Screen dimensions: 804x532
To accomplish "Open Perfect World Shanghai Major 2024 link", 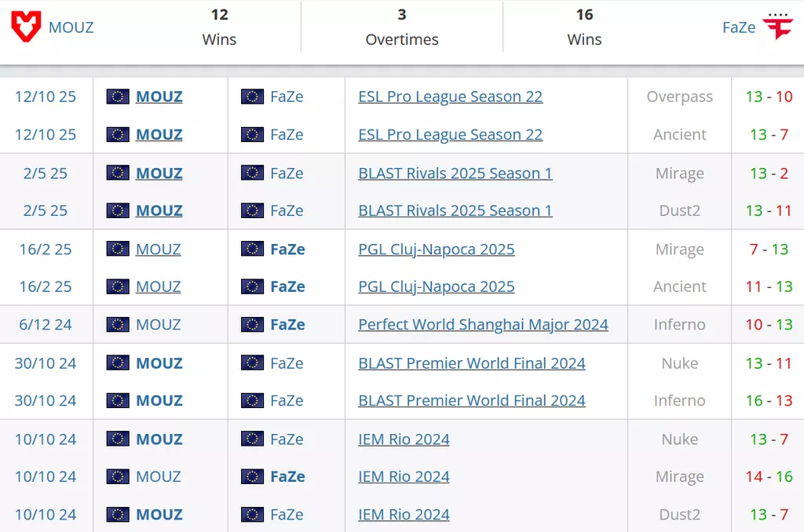I will (483, 324).
